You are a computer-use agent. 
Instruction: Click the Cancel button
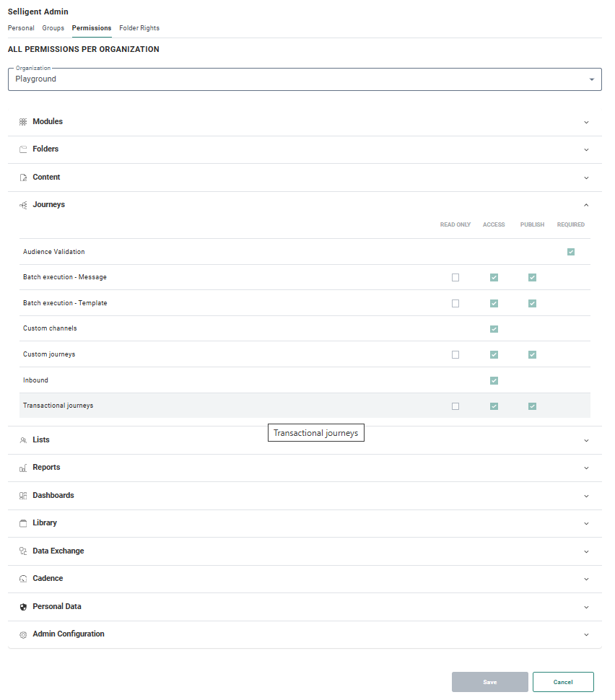563,682
